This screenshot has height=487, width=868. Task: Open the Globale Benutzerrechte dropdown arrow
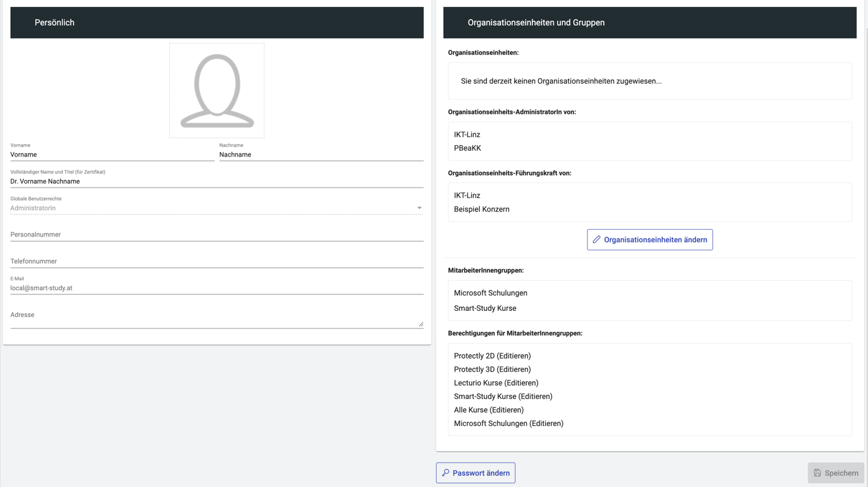(x=419, y=208)
